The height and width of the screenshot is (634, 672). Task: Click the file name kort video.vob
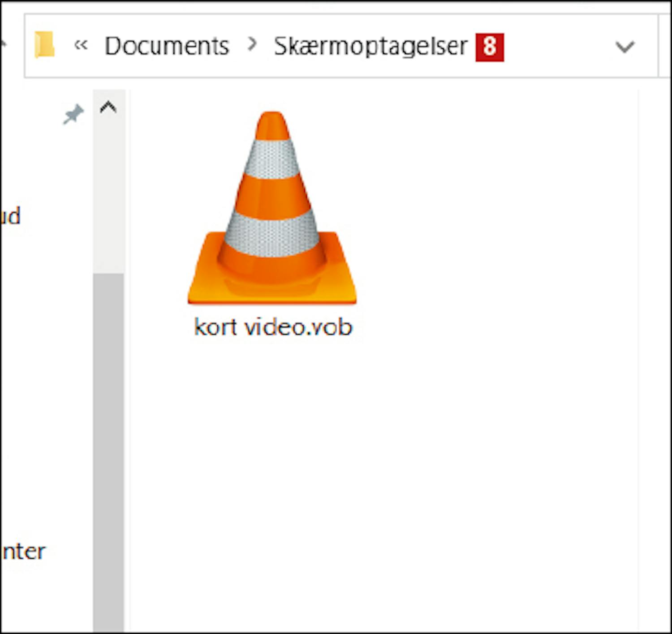pos(273,327)
